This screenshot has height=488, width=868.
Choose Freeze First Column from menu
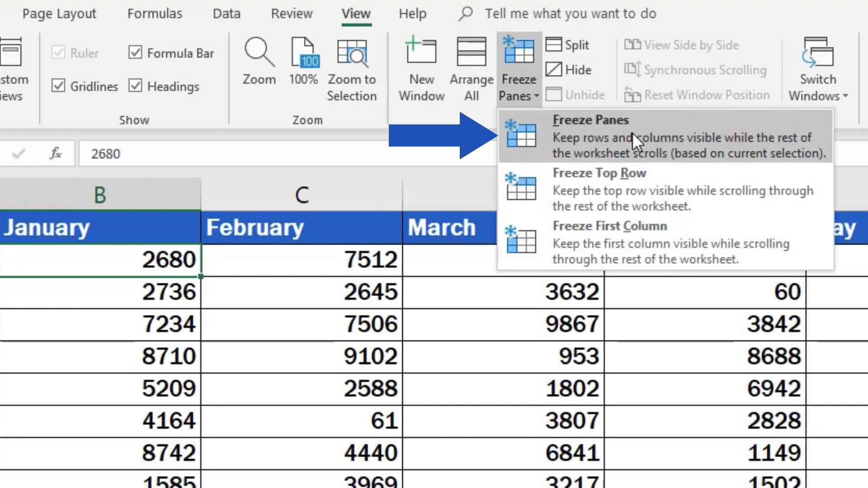click(610, 226)
